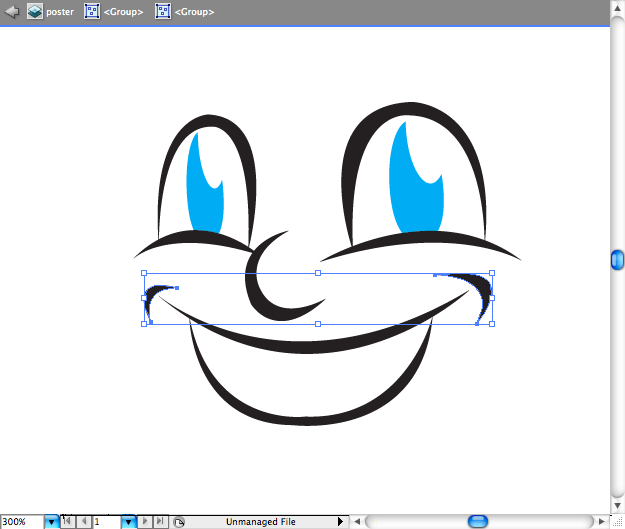The image size is (625, 529).
Task: Open the zoom level dropdown arrow
Action: point(51,521)
